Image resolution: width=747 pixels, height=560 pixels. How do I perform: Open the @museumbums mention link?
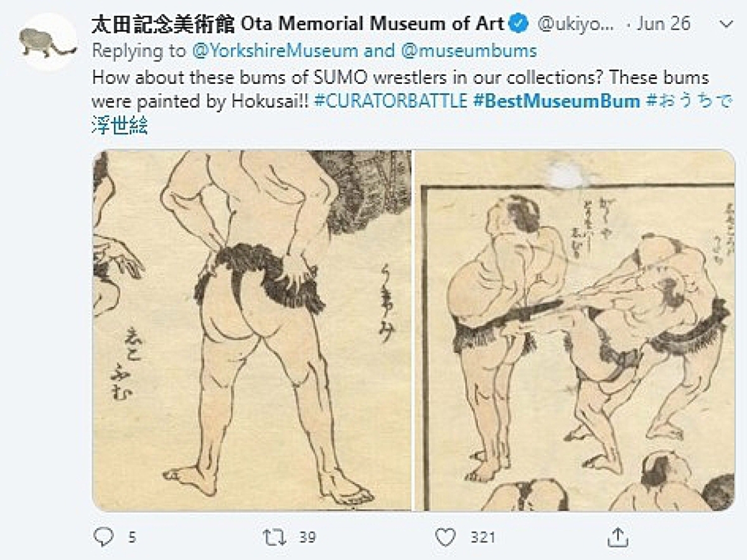coord(469,50)
